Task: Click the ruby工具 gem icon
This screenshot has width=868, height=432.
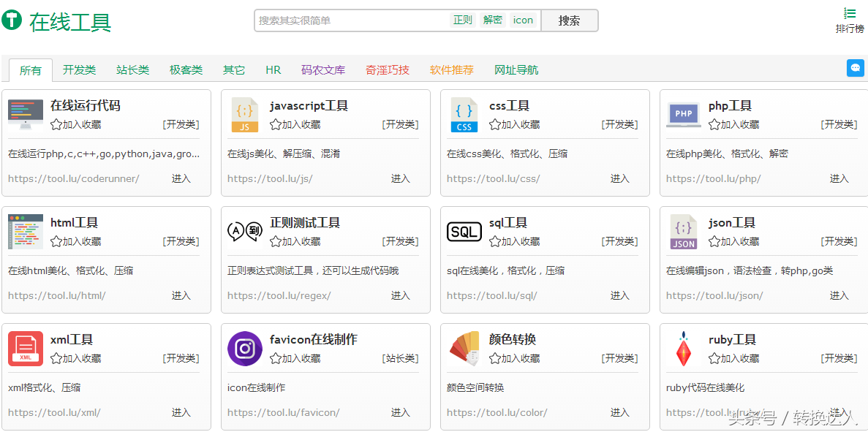Action: (683, 349)
